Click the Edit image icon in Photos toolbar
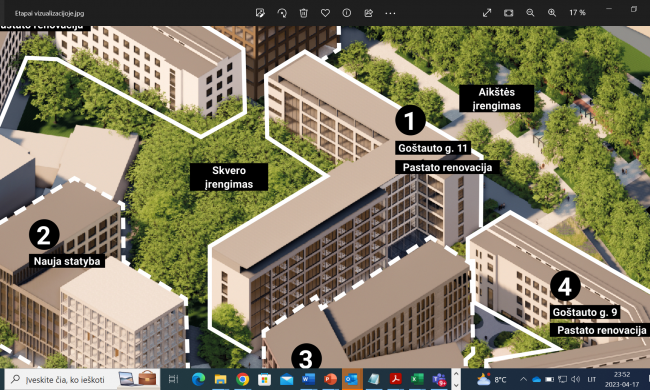Image resolution: width=650 pixels, height=390 pixels. click(260, 13)
